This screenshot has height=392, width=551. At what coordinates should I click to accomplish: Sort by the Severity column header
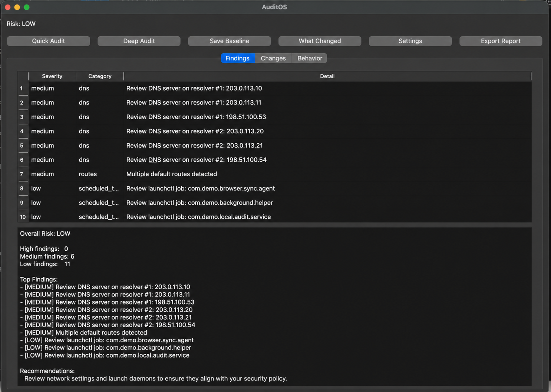click(x=52, y=76)
